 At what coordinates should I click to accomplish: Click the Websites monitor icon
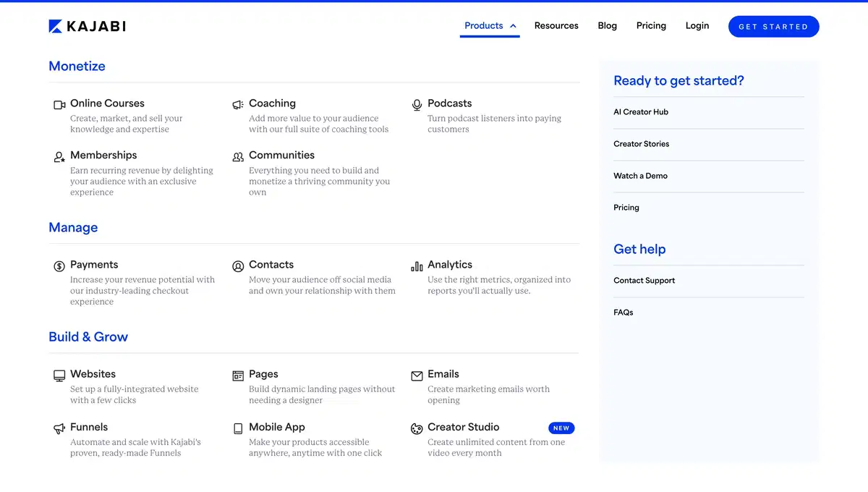tap(59, 376)
